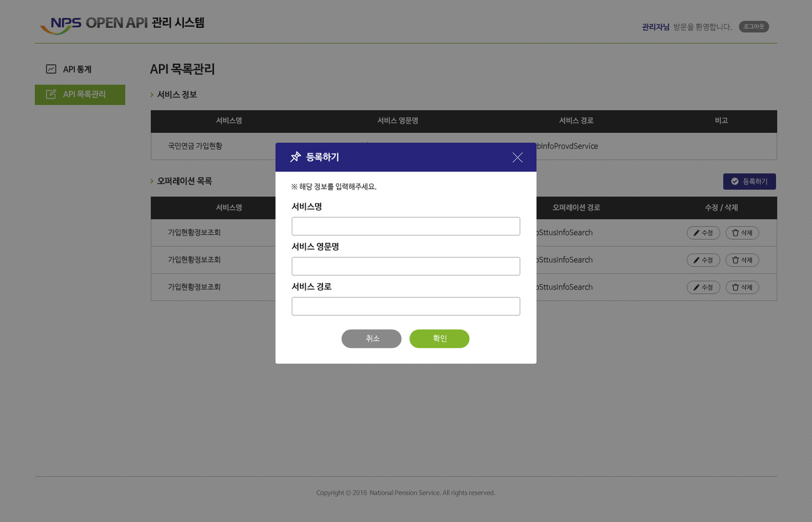
Task: Click the NPS logo in the header
Action: tap(61, 25)
